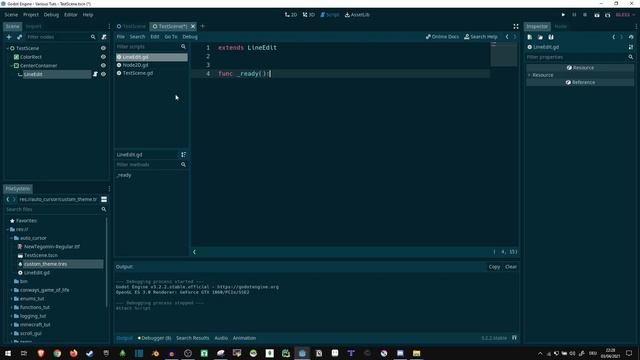The image size is (640, 360).
Task: Expand the enums_tut folder
Action: coord(11,299)
